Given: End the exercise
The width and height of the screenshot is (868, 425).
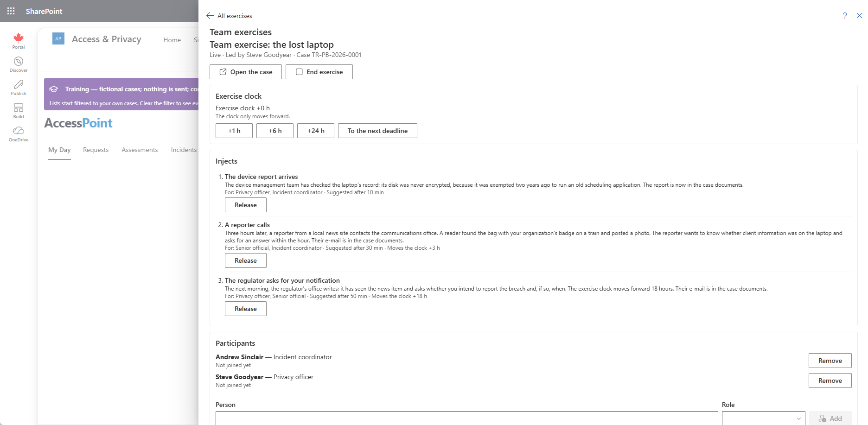Looking at the screenshot, I should (x=319, y=72).
